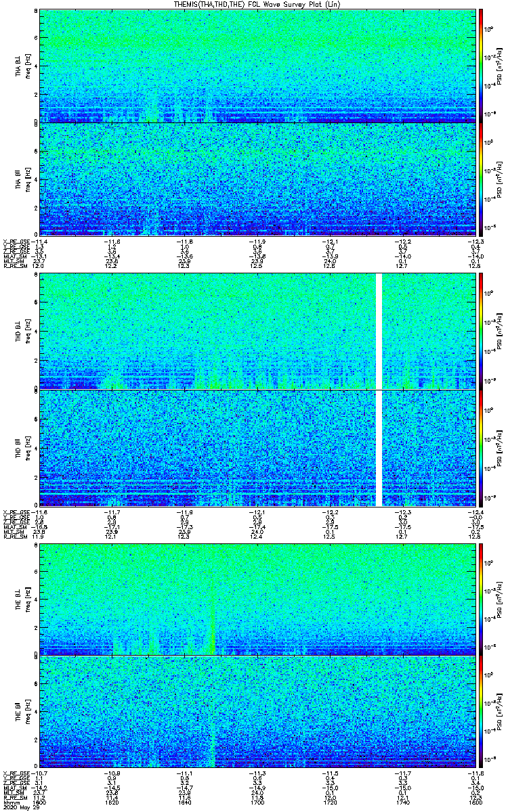
Task: Click the THA parallel B spectrogram panel
Action: (x=257, y=179)
